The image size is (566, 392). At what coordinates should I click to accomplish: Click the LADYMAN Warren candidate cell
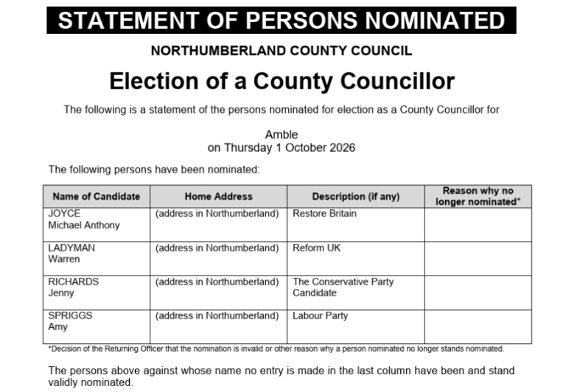point(97,259)
